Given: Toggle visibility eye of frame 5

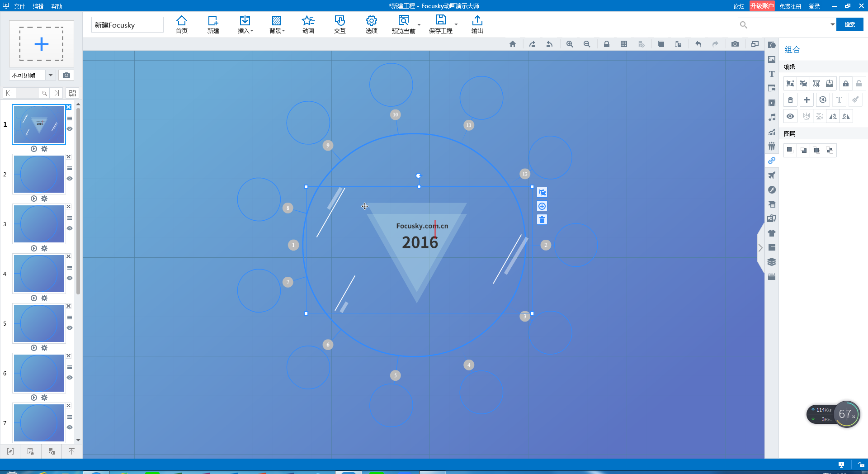Looking at the screenshot, I should [x=70, y=328].
